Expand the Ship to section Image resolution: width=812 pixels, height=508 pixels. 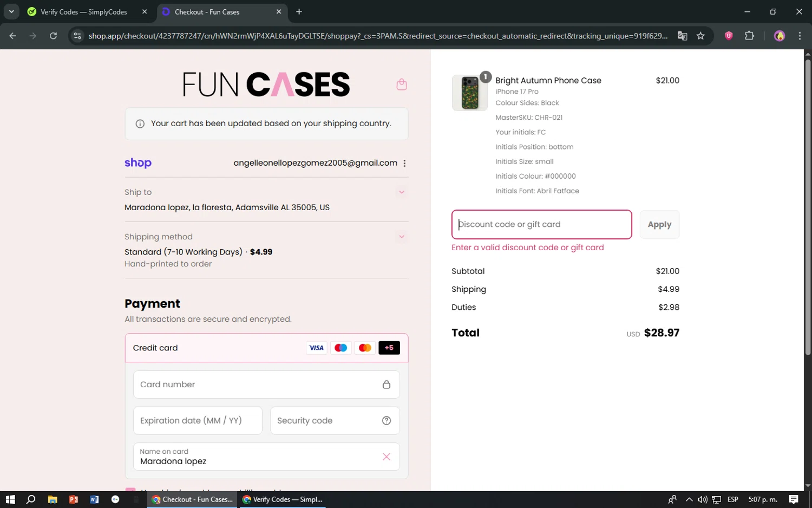click(402, 192)
